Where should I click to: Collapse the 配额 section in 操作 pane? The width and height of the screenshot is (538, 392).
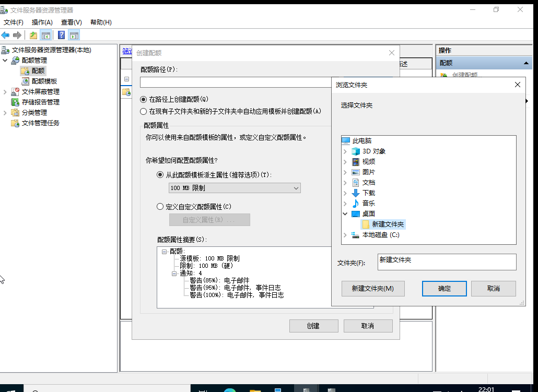526,63
